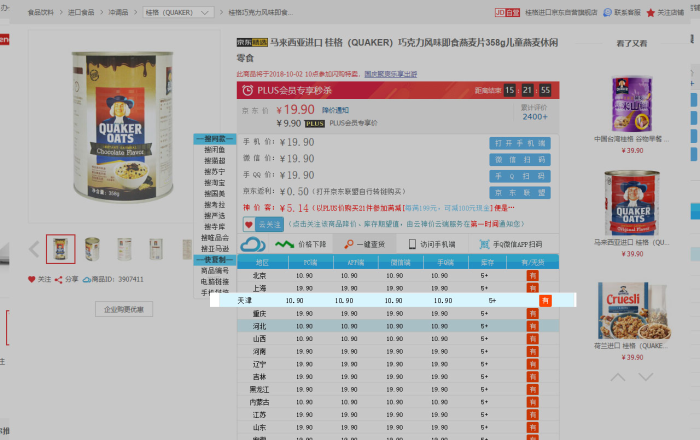The height and width of the screenshot is (440, 700).
Task: Choose 电脑链接 under the quick-copy menu
Action: [x=215, y=282]
